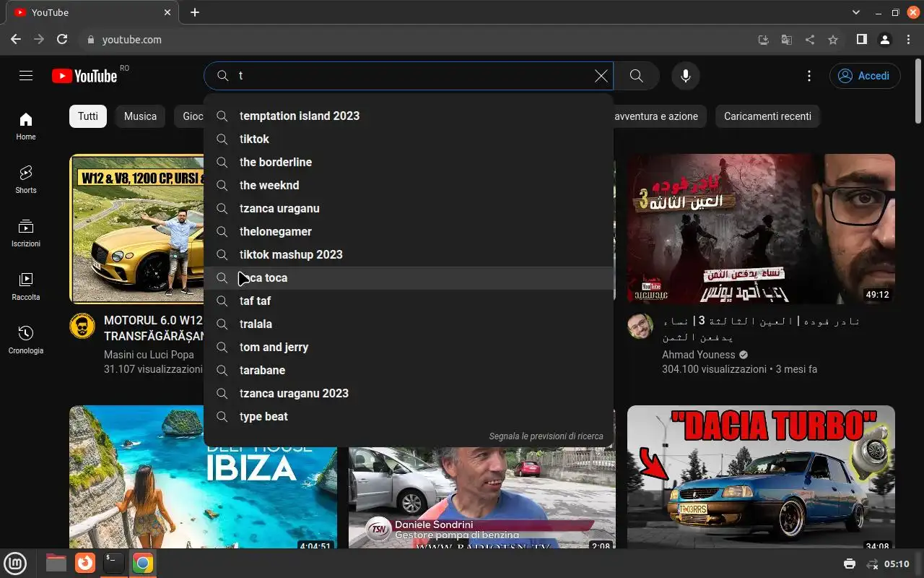This screenshot has height=578, width=924.
Task: Open the tab search dropdown arrow
Action: coord(856,12)
